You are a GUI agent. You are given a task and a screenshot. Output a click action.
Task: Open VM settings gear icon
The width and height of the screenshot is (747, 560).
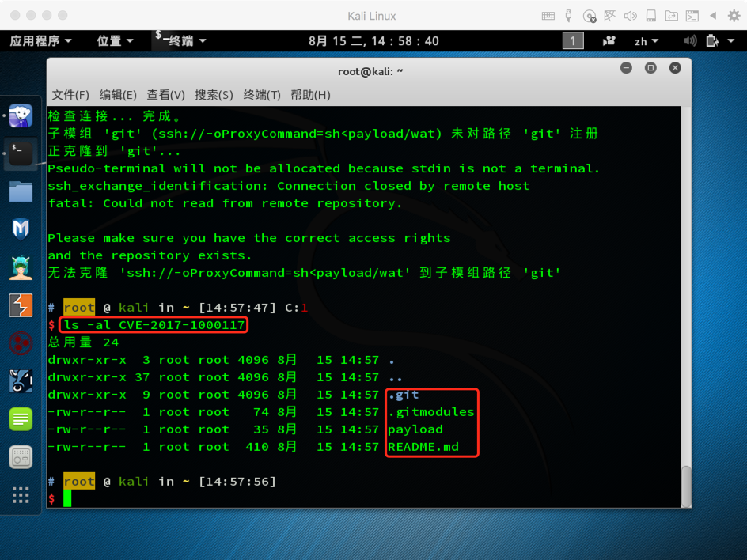(734, 16)
